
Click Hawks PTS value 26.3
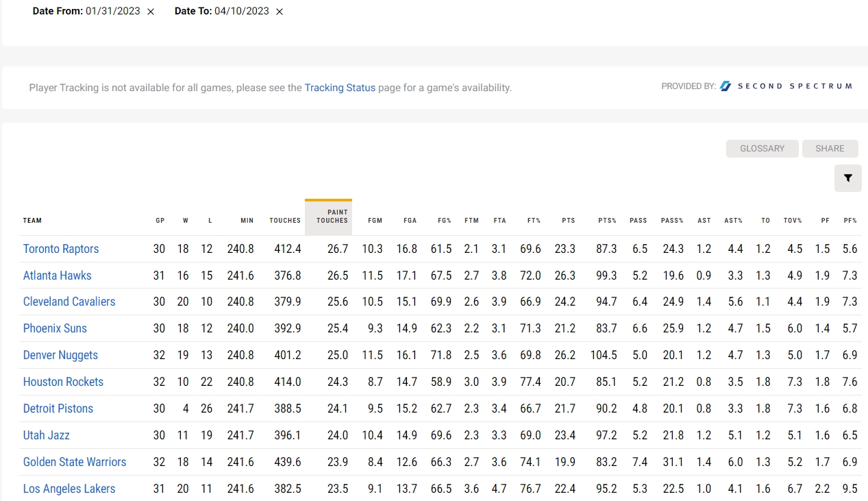(565, 276)
